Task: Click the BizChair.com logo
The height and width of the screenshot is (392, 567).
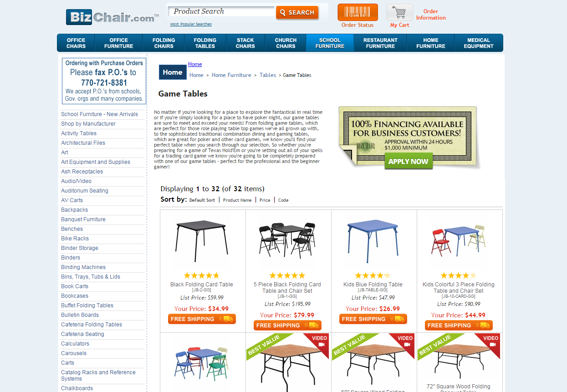Action: pos(112,17)
